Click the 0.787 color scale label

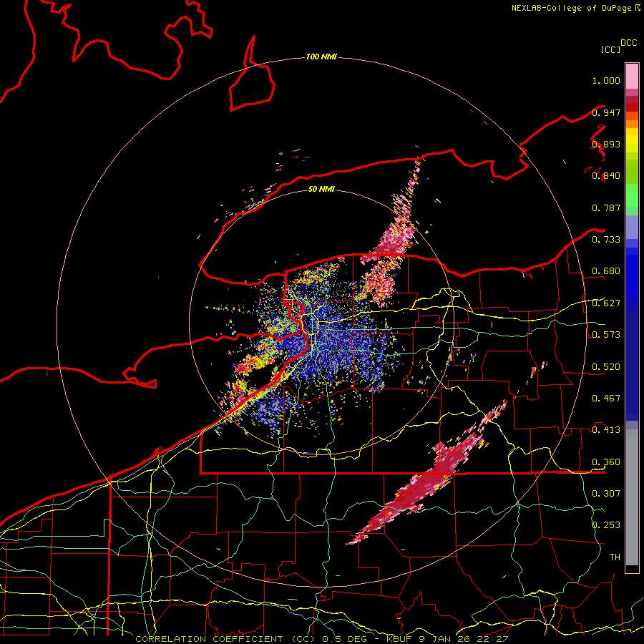click(606, 208)
